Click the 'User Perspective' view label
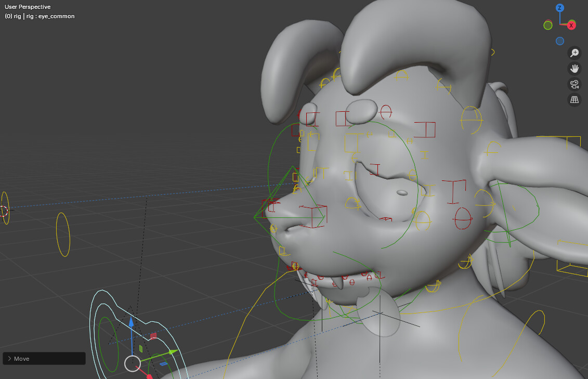This screenshot has width=588, height=379. [x=28, y=7]
